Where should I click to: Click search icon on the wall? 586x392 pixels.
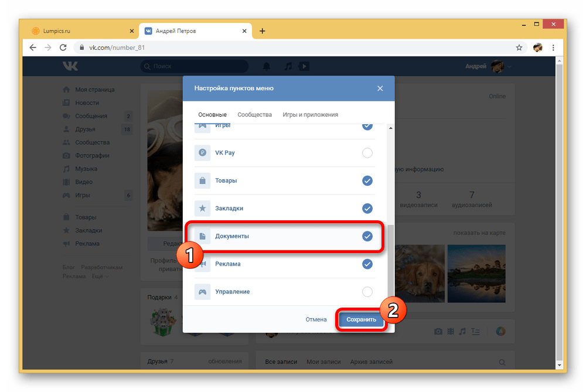(502, 362)
